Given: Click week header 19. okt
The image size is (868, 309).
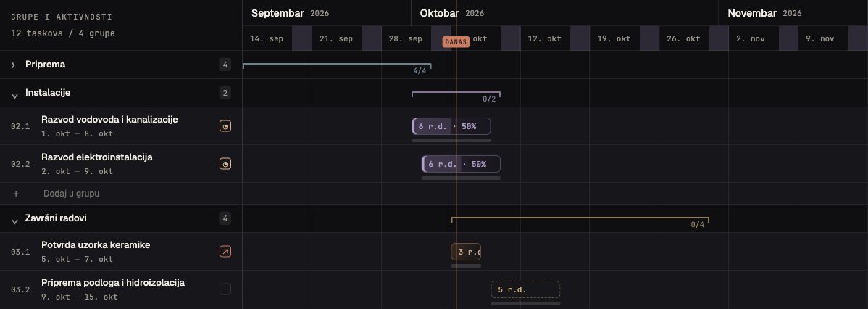Looking at the screenshot, I should (614, 38).
